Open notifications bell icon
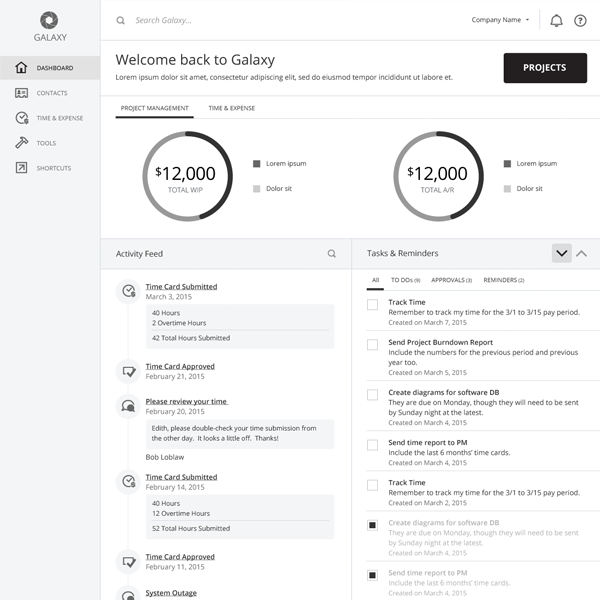Viewport: 600px width, 600px height. pos(556,20)
